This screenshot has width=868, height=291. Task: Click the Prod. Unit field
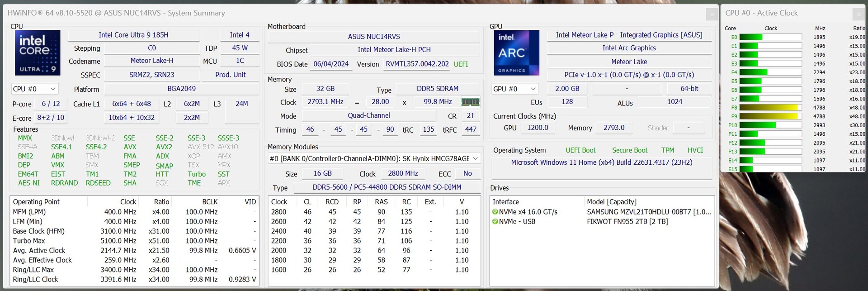click(x=231, y=75)
